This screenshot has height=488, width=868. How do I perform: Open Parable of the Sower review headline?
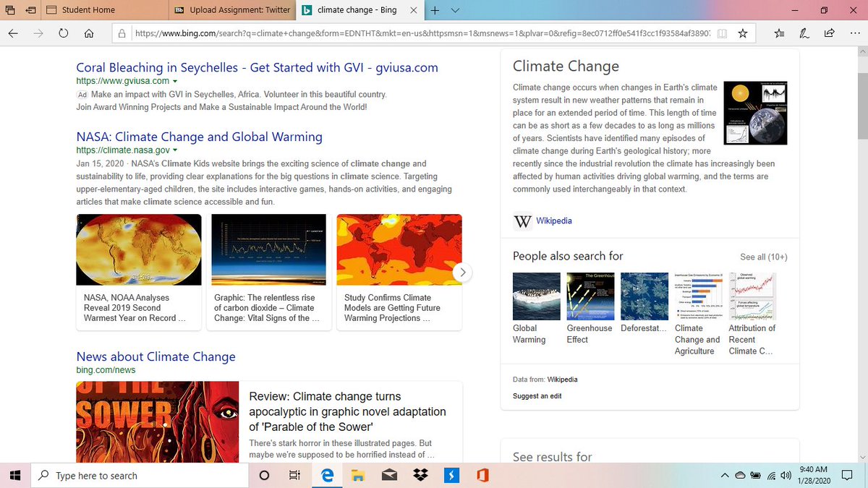[347, 412]
